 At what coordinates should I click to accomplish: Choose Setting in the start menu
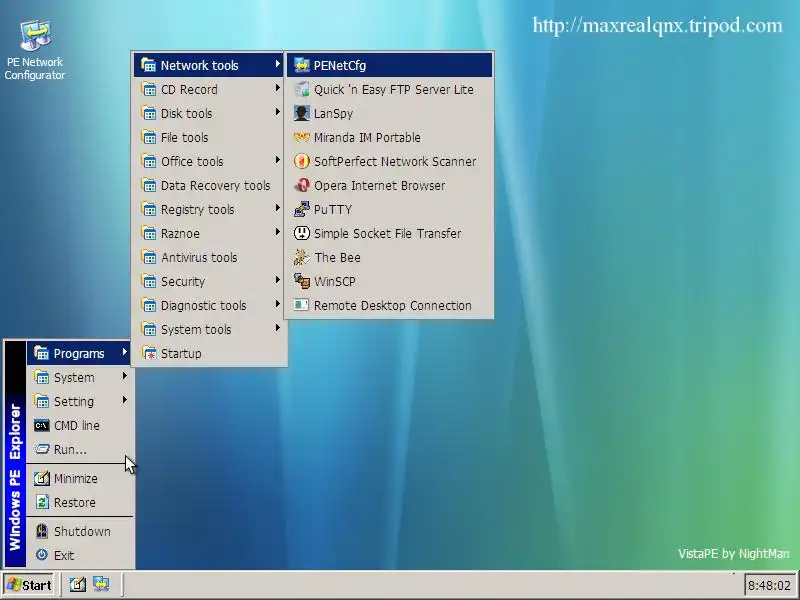tap(79, 401)
